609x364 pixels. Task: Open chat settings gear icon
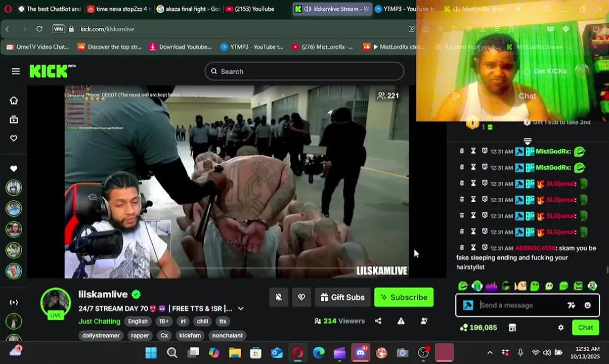[x=561, y=328]
